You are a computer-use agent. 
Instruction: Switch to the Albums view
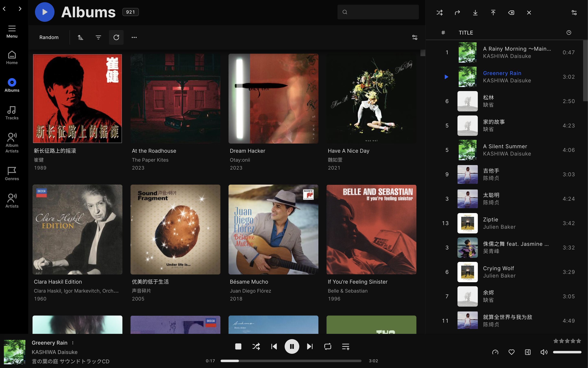click(12, 85)
